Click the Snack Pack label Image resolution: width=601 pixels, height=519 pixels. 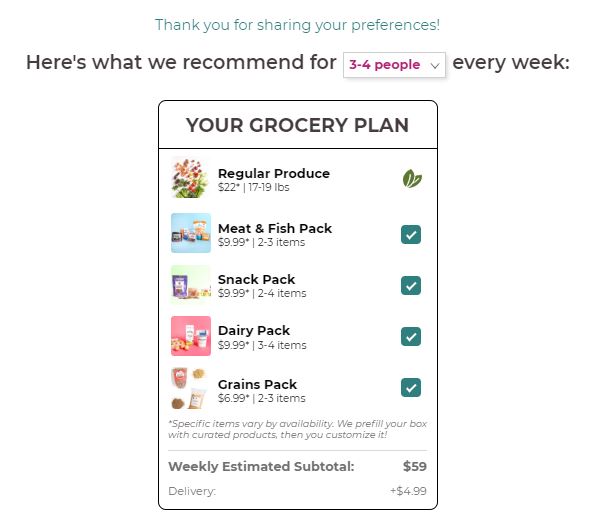(x=256, y=279)
